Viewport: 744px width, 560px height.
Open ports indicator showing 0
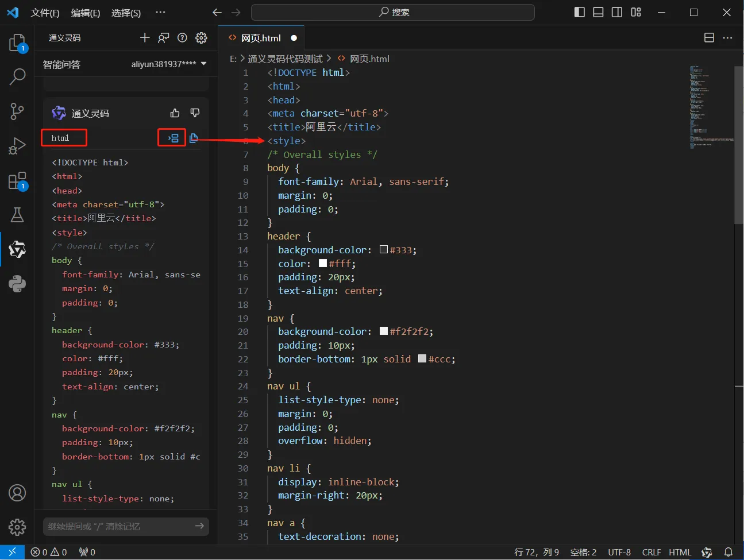point(87,552)
